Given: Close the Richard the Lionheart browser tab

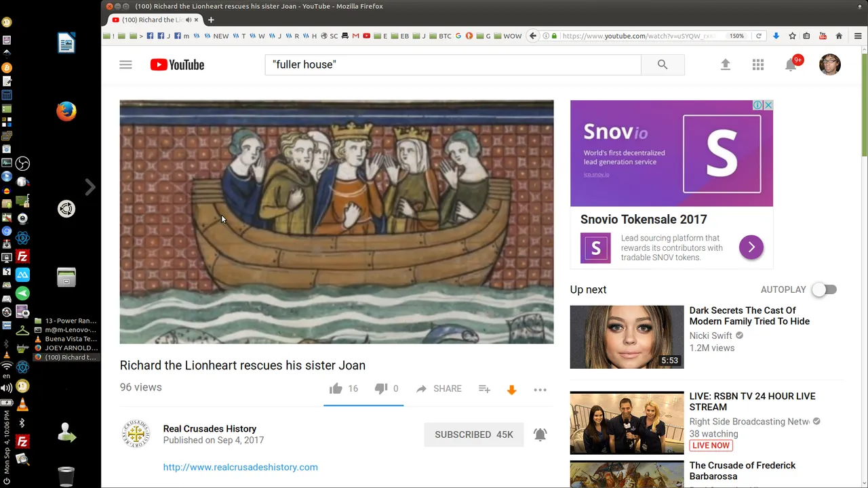Looking at the screenshot, I should coord(197,20).
